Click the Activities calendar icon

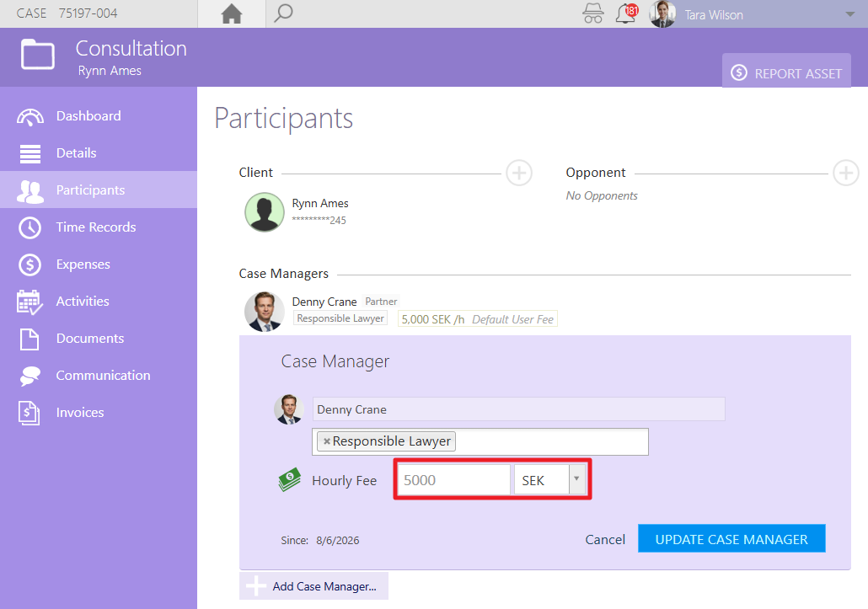click(x=29, y=302)
